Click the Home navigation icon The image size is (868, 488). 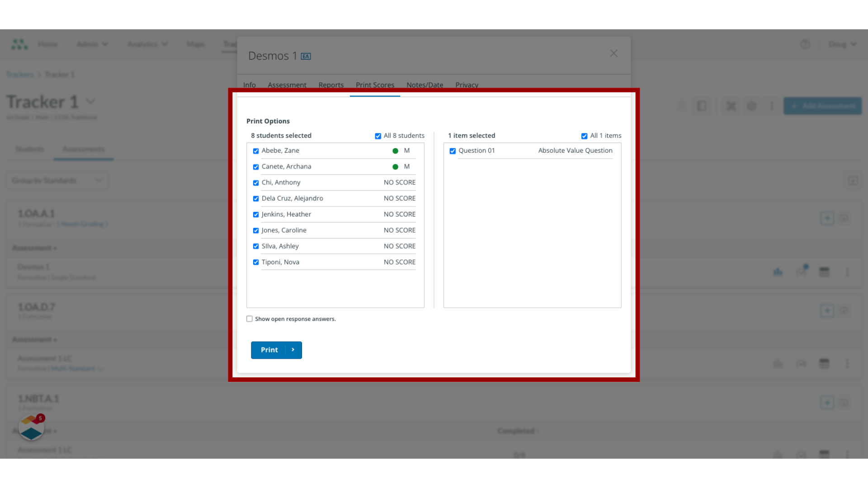click(x=47, y=44)
